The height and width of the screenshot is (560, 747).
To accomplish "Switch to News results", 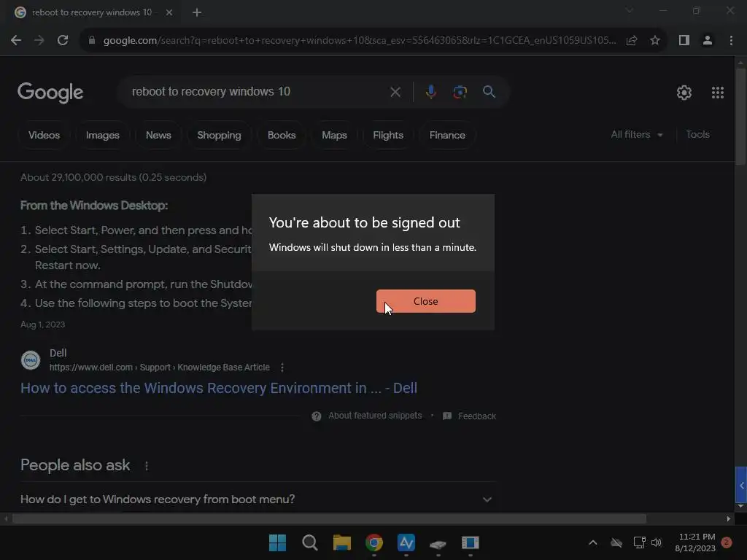I will (158, 135).
